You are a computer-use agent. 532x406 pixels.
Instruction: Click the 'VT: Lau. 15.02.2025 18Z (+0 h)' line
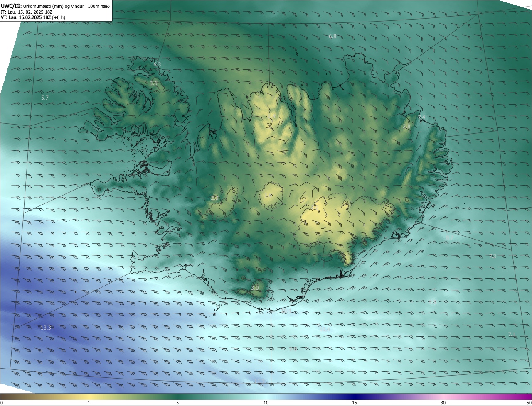point(33,17)
